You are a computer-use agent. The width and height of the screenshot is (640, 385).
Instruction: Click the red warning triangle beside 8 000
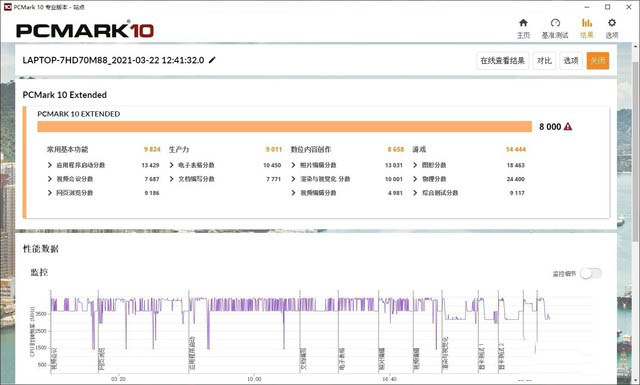[x=568, y=127]
